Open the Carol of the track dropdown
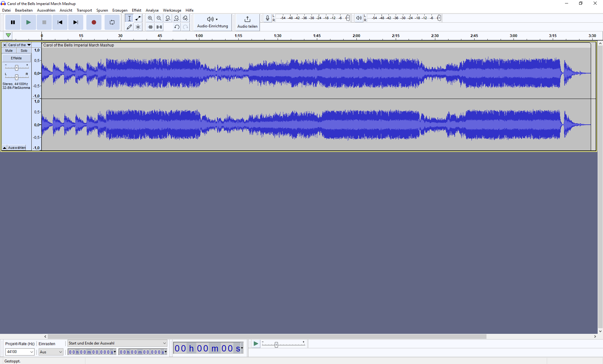The image size is (603, 364). tap(19, 45)
